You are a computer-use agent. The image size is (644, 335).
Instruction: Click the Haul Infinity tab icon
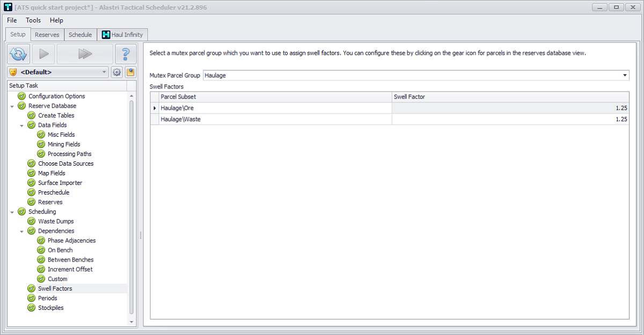coord(106,35)
